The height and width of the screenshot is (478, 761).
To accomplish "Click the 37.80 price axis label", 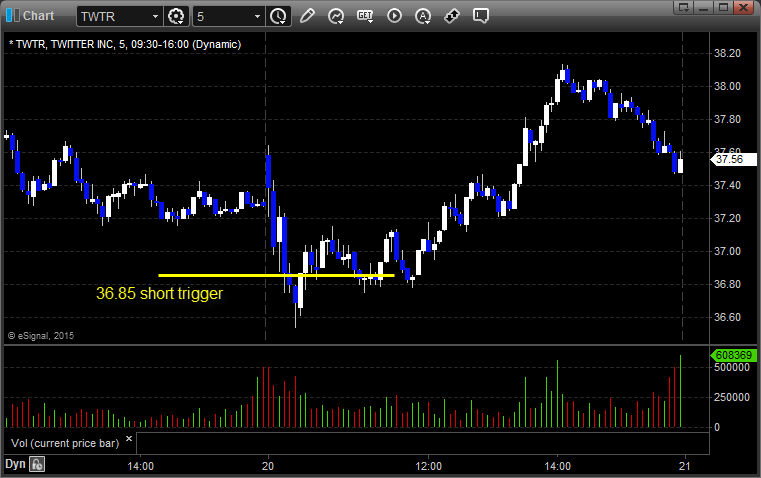I will (728, 119).
